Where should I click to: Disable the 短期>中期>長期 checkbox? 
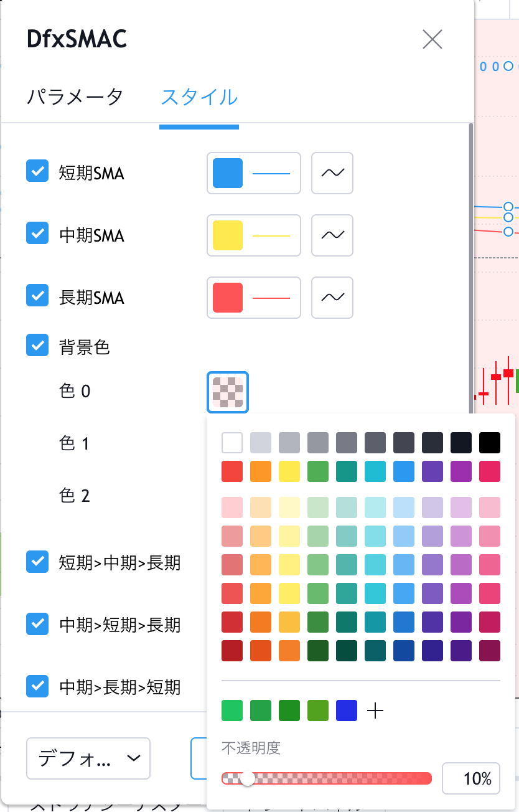pyautogui.click(x=37, y=562)
